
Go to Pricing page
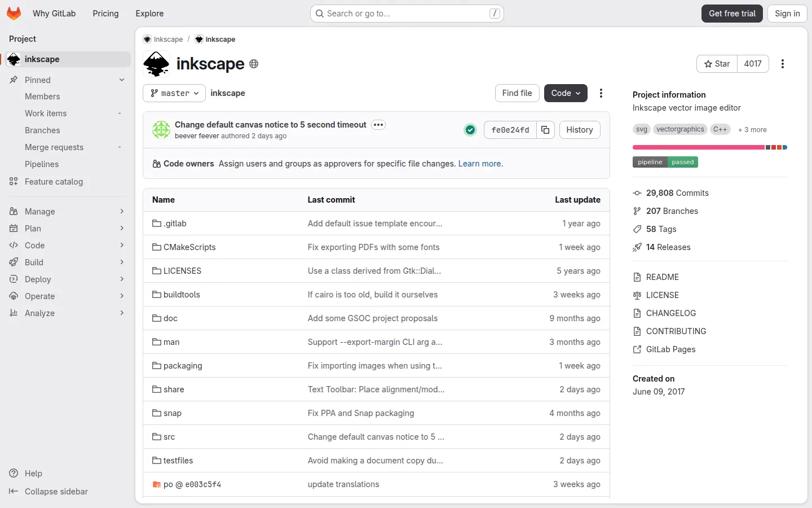pyautogui.click(x=105, y=14)
